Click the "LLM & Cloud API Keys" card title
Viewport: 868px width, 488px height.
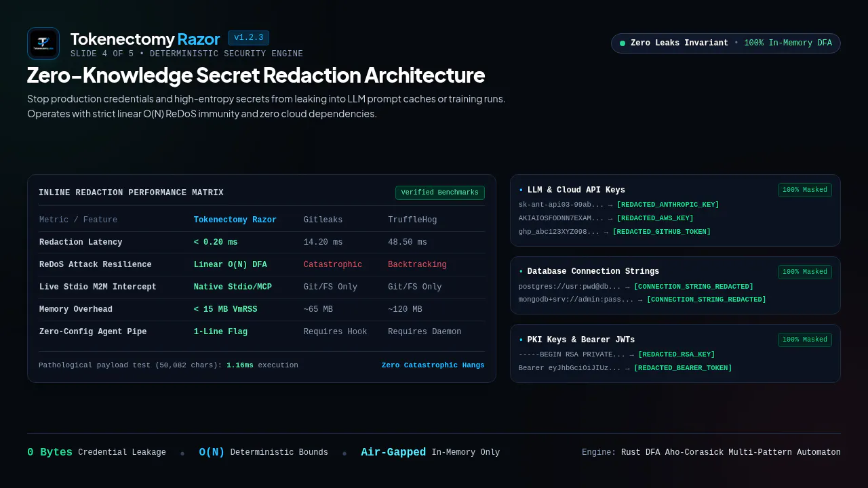click(x=576, y=190)
